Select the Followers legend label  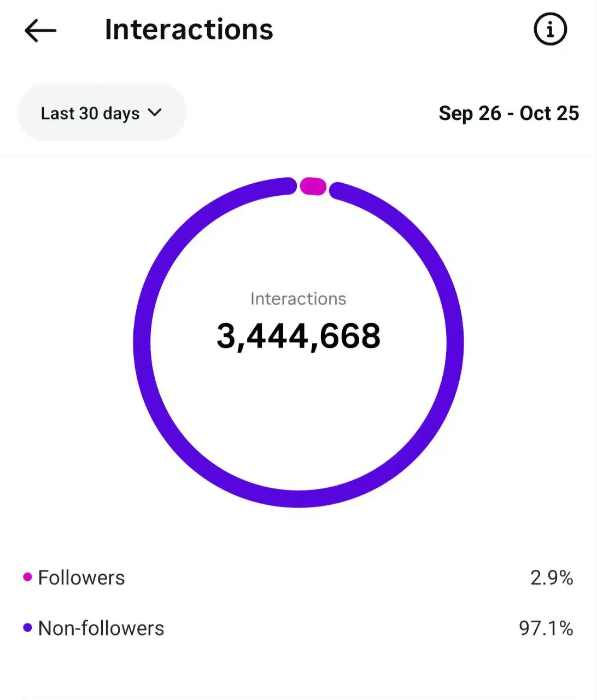pos(81,577)
